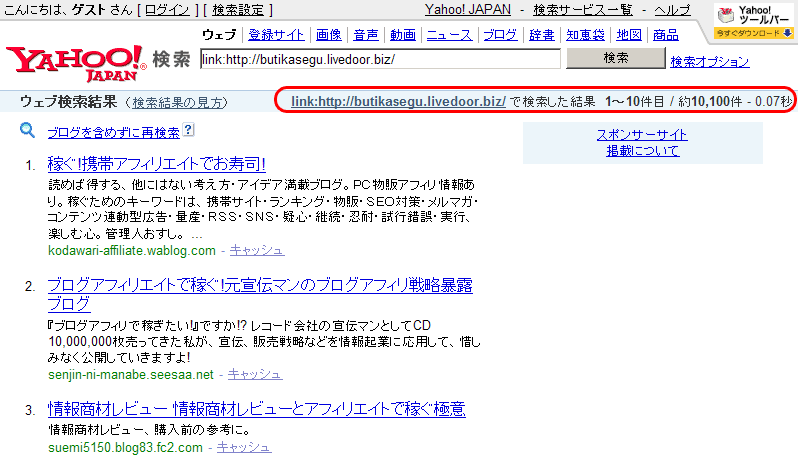The height and width of the screenshot is (463, 798).
Task: Switch to 動画 search tab
Action: click(403, 35)
